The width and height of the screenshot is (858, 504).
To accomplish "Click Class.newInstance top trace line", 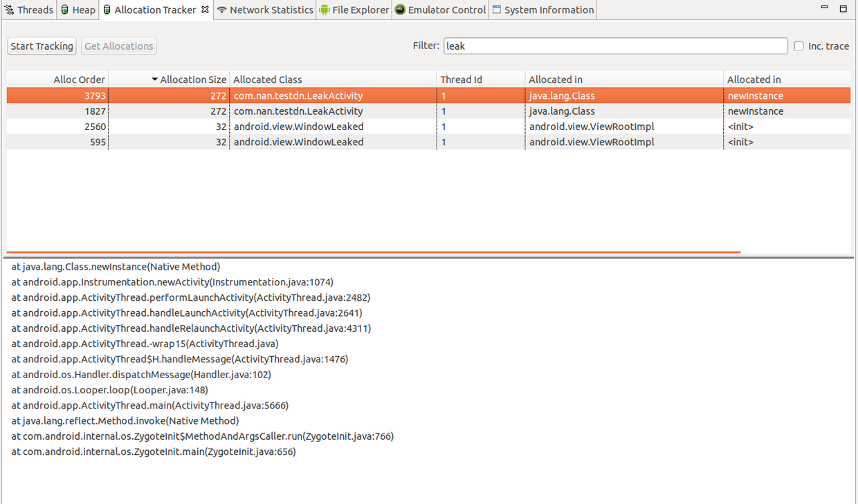I will pos(116,267).
